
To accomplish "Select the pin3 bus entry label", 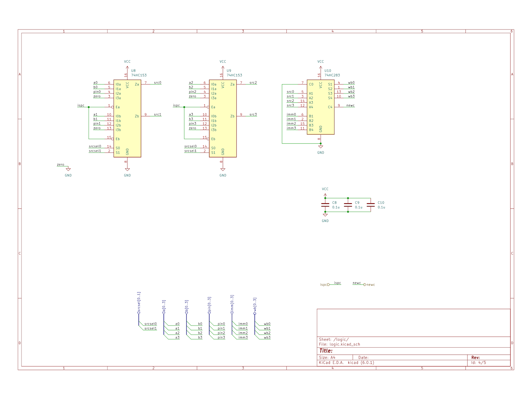I will (221, 338).
